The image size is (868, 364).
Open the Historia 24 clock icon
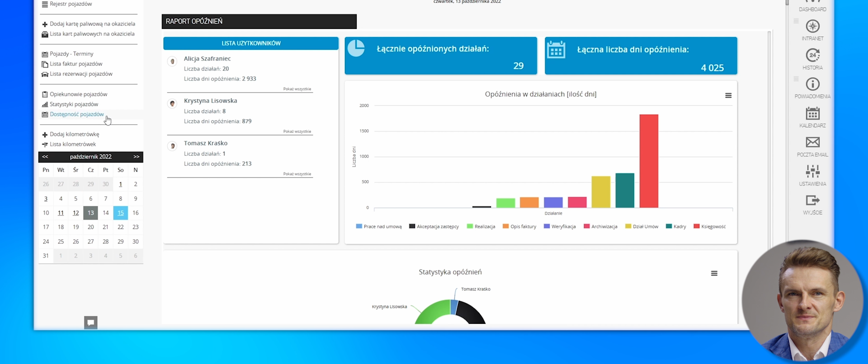[812, 56]
